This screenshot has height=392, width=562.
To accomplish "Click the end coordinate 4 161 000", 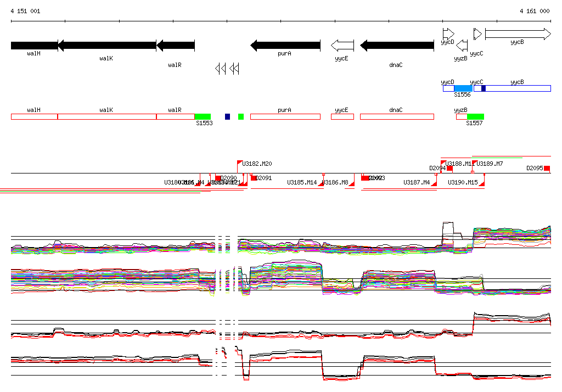I will 535,11.
